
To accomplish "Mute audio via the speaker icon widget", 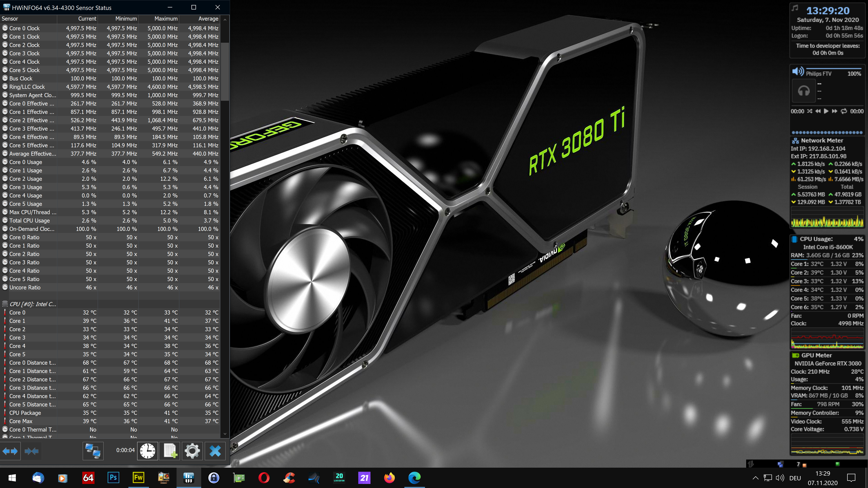I will pyautogui.click(x=797, y=72).
